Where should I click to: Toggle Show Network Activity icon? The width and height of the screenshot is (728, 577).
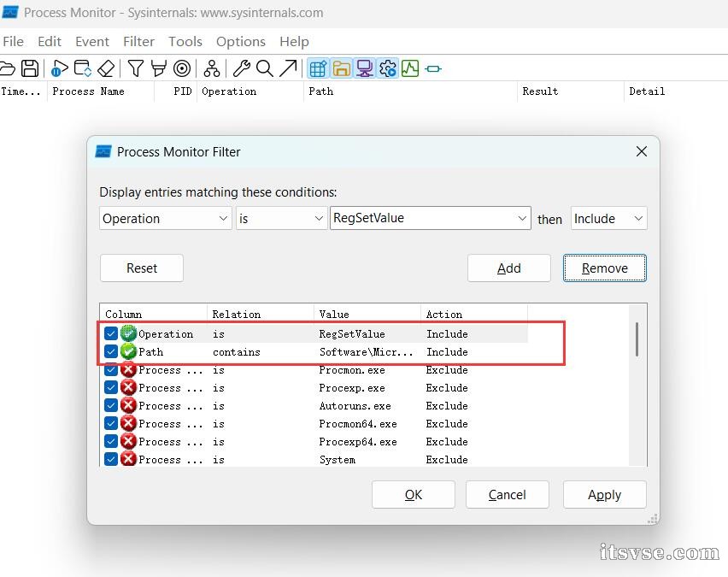365,68
